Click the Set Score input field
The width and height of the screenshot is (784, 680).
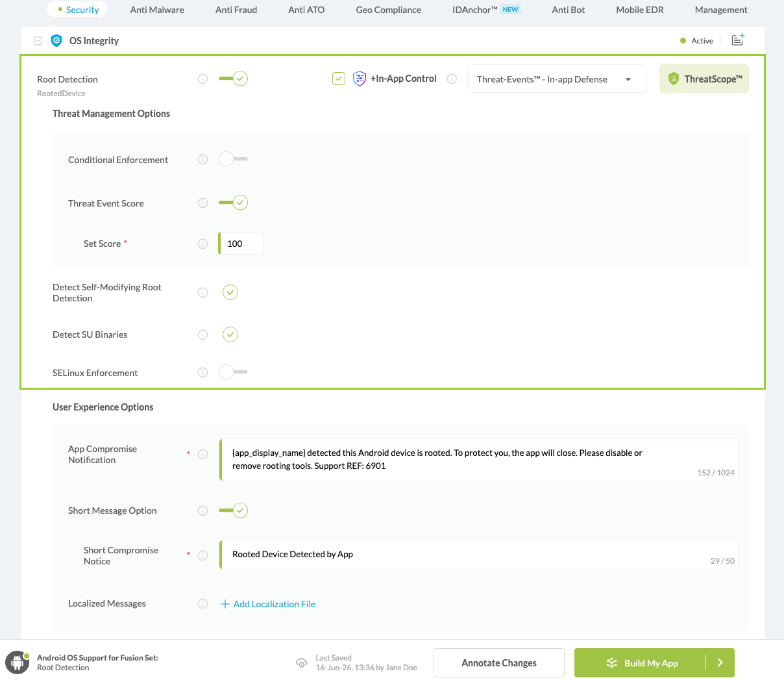point(241,244)
